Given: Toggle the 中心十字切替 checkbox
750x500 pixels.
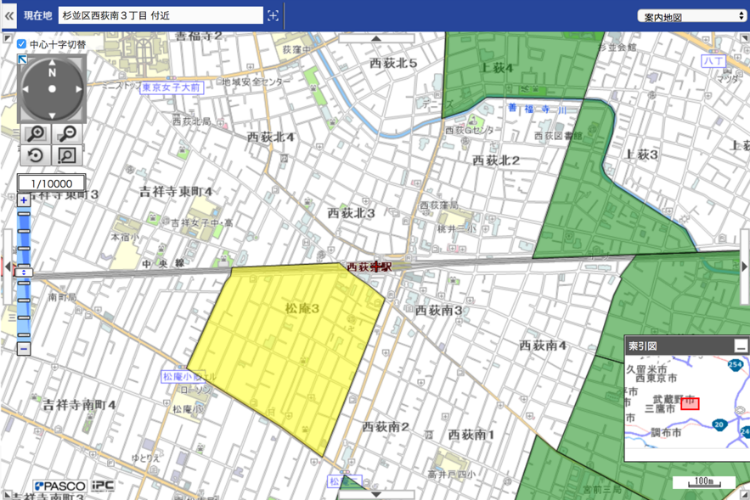Looking at the screenshot, I should [22, 45].
